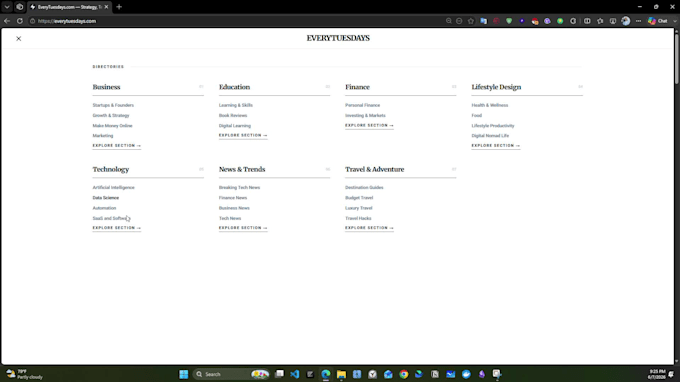Viewport: 680px width, 382px height.
Task: Open the browser settings ellipsis menu
Action: (638, 21)
